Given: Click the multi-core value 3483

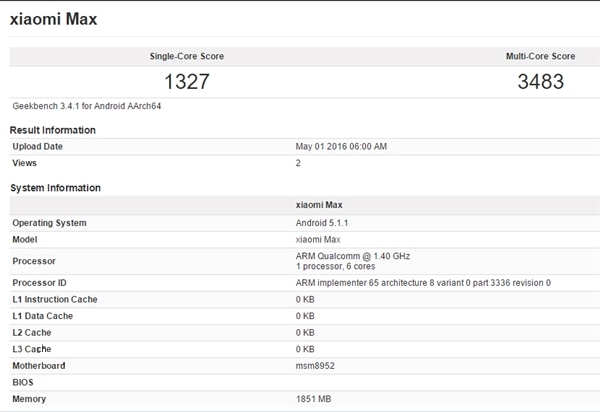Looking at the screenshot, I should click(540, 81).
